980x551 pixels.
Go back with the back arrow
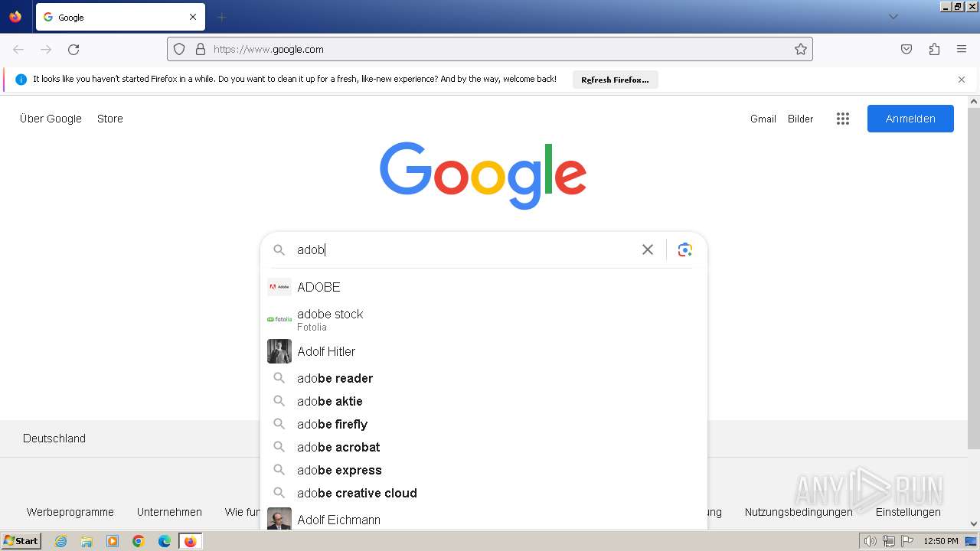tap(18, 49)
